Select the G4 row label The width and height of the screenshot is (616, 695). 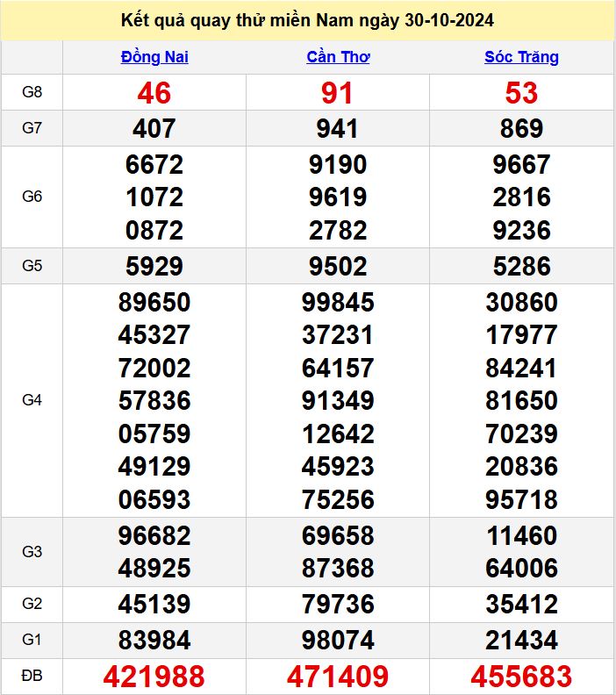pyautogui.click(x=32, y=400)
